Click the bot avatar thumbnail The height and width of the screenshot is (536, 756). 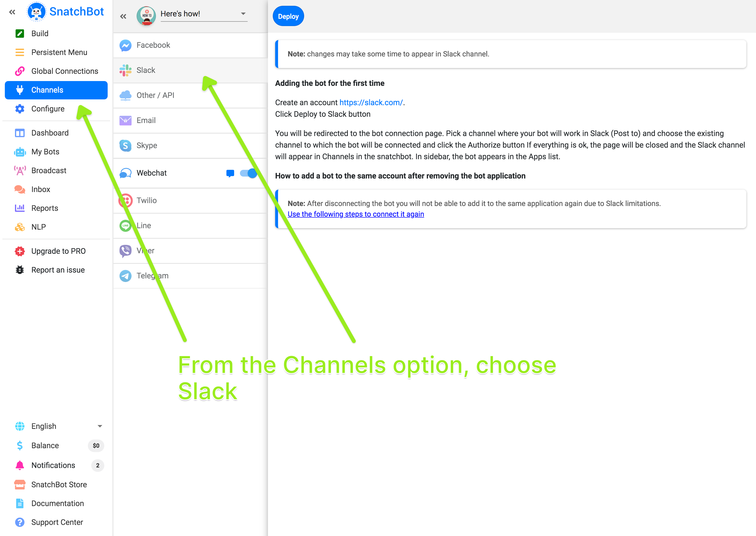tap(146, 15)
